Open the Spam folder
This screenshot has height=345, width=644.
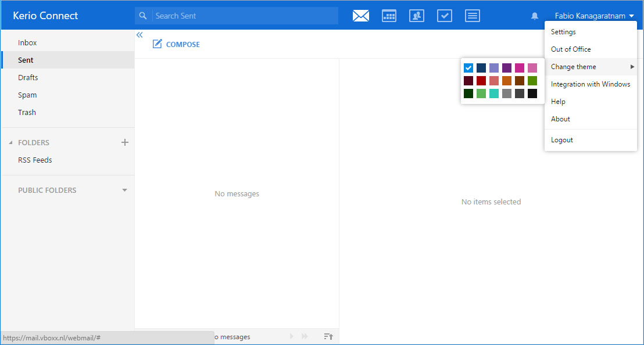[68, 95]
